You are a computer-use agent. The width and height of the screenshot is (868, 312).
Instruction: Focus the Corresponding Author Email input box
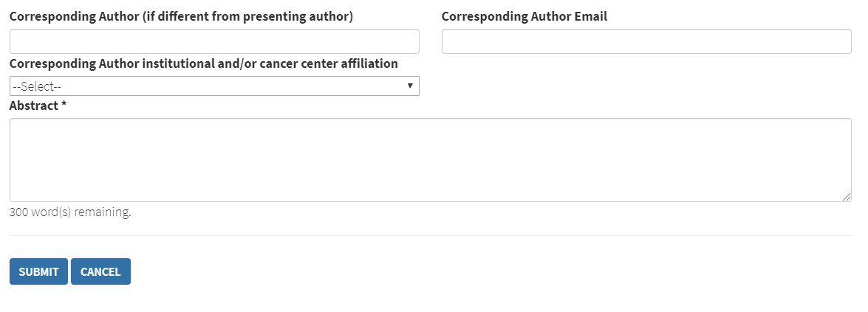point(646,41)
